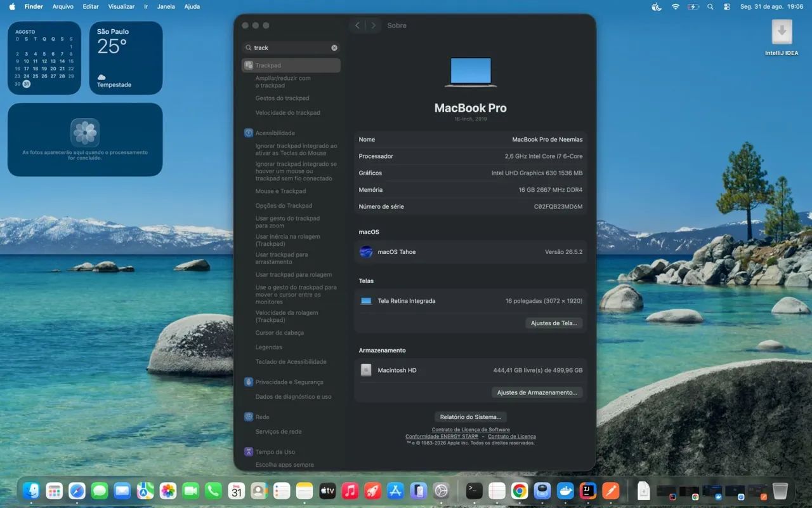This screenshot has height=508, width=812.
Task: Open Maps from the Dock
Action: (145, 491)
